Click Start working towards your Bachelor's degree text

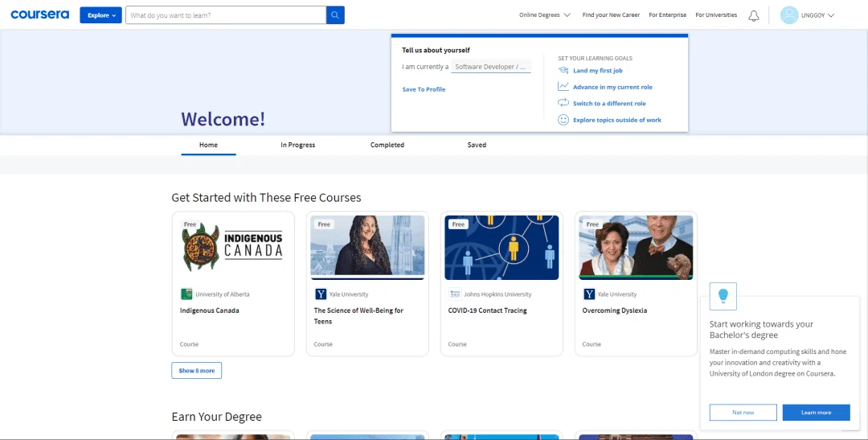[x=762, y=330]
